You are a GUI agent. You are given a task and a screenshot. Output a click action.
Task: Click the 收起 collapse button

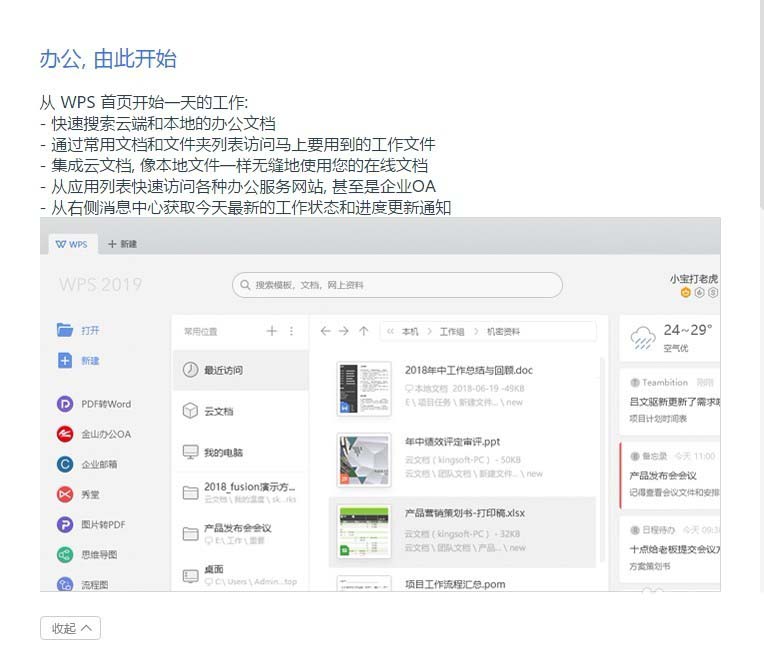70,628
